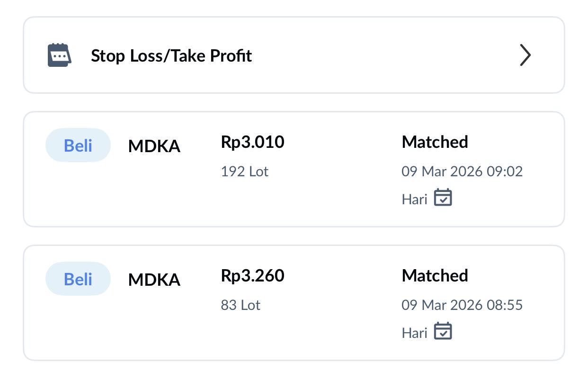Viewport: 588px width, 372px height.
Task: Click the 09 Mar 2026 08:55 timestamp
Action: click(x=462, y=305)
